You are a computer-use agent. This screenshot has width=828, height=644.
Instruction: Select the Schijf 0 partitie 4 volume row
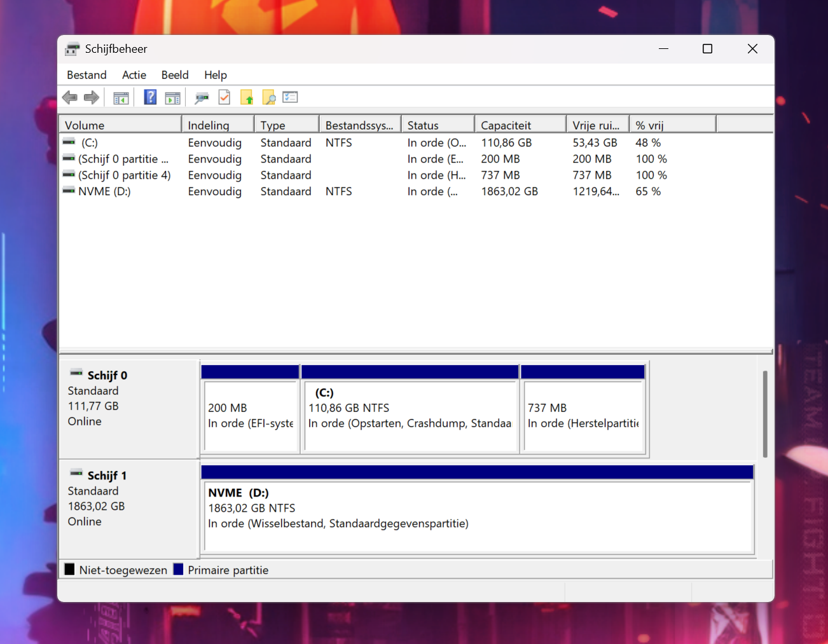(x=125, y=175)
